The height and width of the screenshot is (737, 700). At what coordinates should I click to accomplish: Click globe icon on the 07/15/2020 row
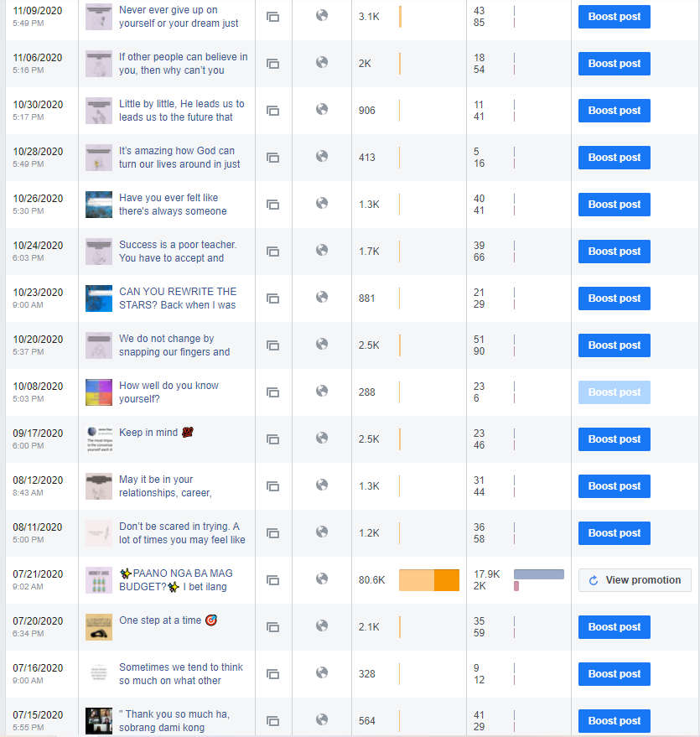click(321, 720)
